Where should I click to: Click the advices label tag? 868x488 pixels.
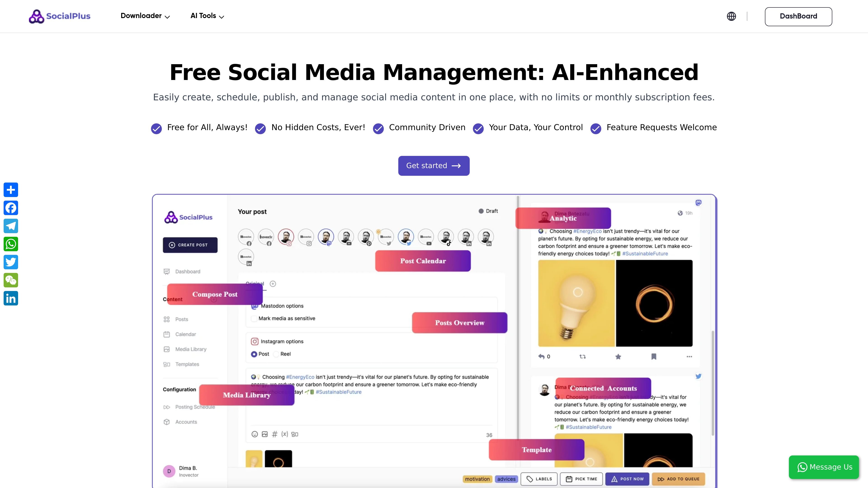pyautogui.click(x=506, y=479)
